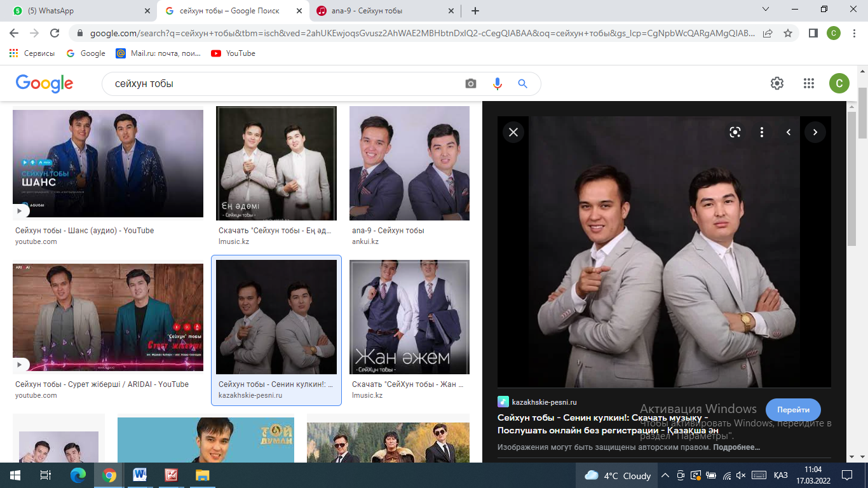Click the large preview image of duo
Screen dimensions: 868x488
[x=664, y=252]
